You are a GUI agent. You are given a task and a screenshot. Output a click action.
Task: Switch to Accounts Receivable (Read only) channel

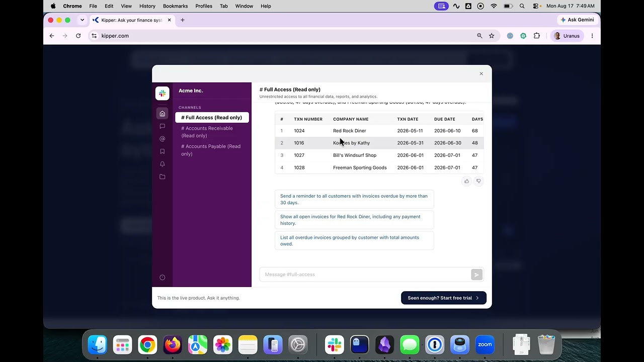(x=212, y=132)
